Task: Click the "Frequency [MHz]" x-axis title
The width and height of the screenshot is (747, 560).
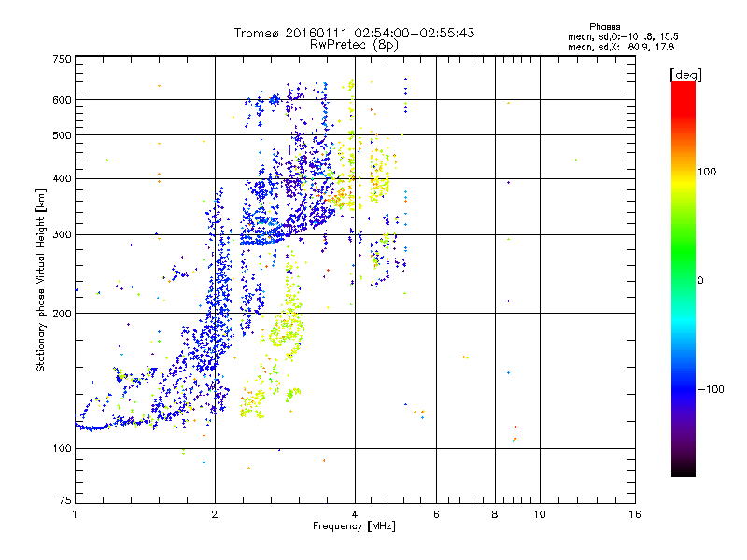Action: click(x=354, y=526)
